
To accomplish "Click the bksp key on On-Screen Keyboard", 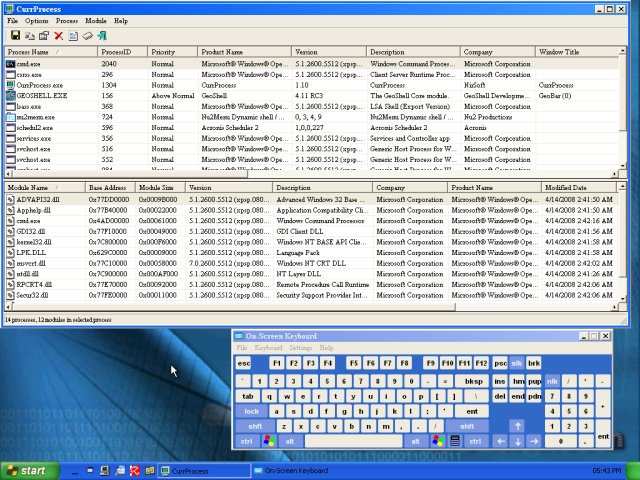I will click(473, 381).
